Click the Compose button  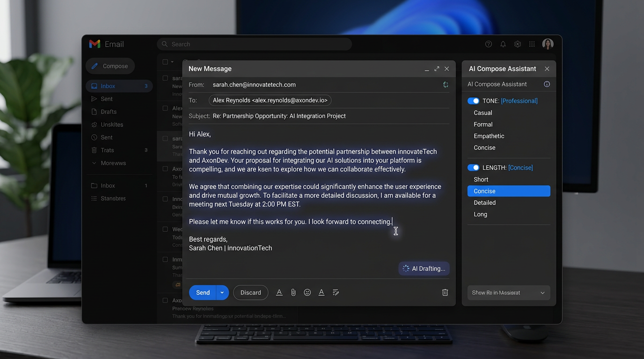pyautogui.click(x=110, y=66)
